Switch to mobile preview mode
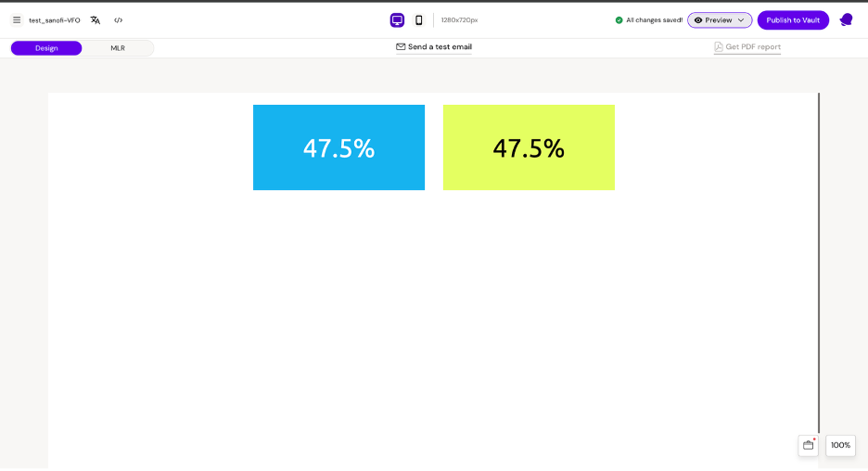This screenshot has height=471, width=868. click(418, 19)
